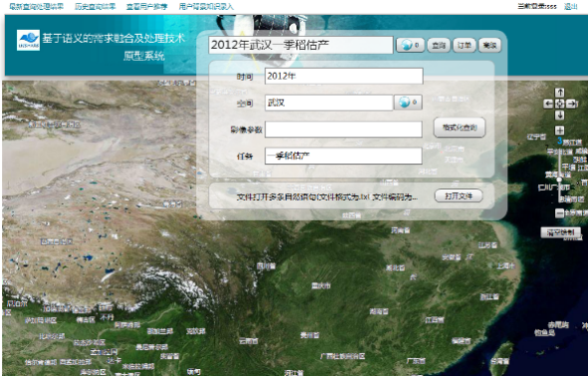Click into the empty 影像参数 input field
Image resolution: width=588 pixels, height=376 pixels.
(344, 129)
